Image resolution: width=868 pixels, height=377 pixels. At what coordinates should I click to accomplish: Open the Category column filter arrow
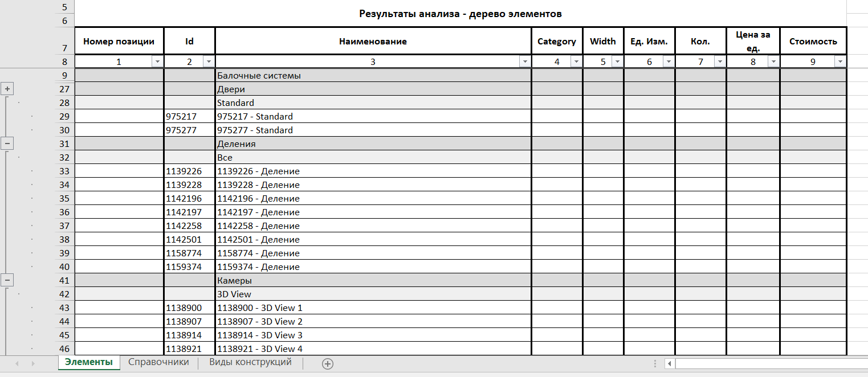[x=576, y=62]
